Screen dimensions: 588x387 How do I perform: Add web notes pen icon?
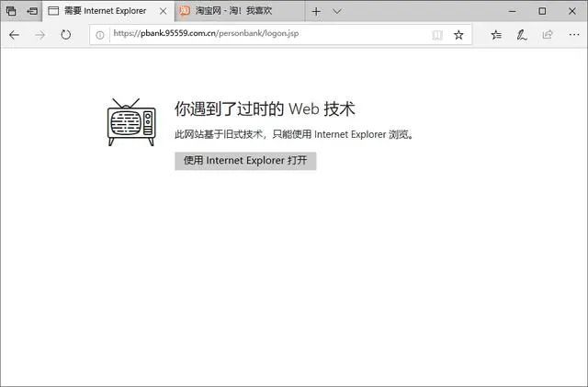click(x=522, y=35)
